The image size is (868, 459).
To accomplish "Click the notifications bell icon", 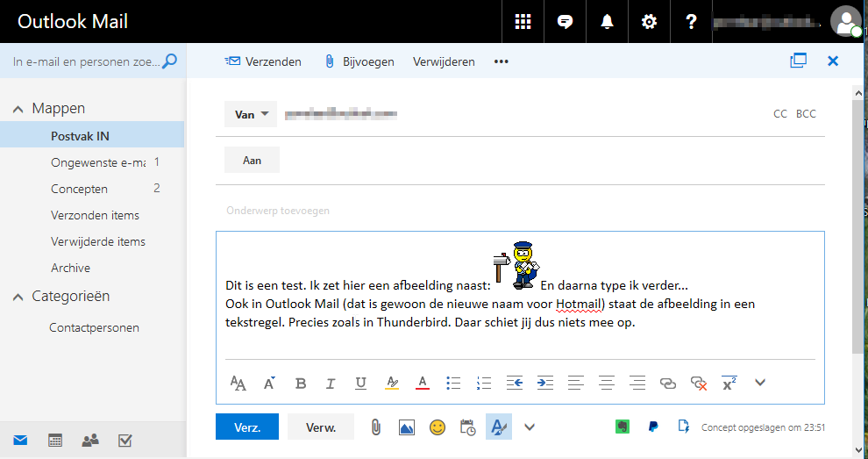I will 607,22.
